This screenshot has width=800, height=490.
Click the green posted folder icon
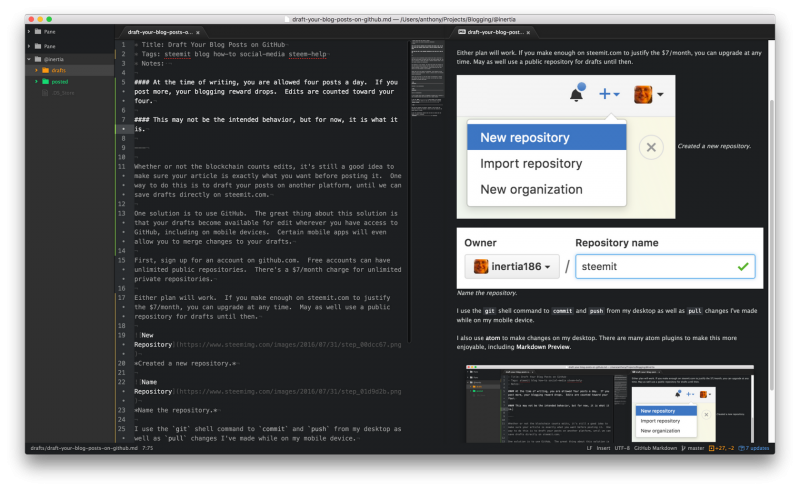[45, 82]
